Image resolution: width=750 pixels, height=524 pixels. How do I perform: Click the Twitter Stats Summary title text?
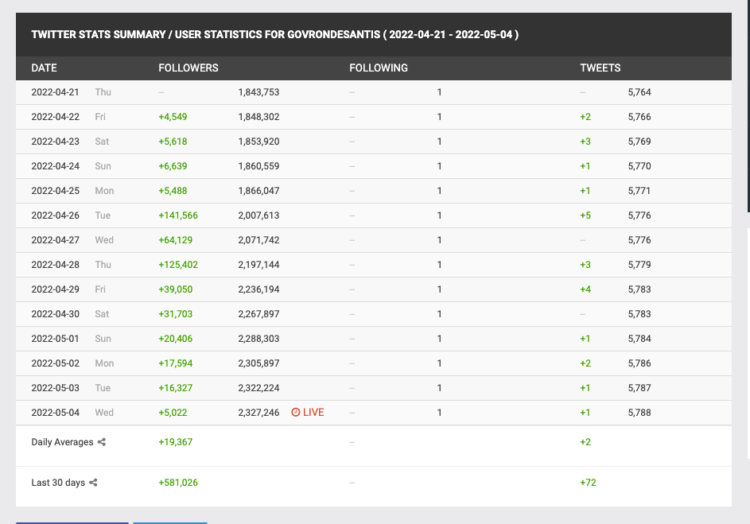[275, 34]
